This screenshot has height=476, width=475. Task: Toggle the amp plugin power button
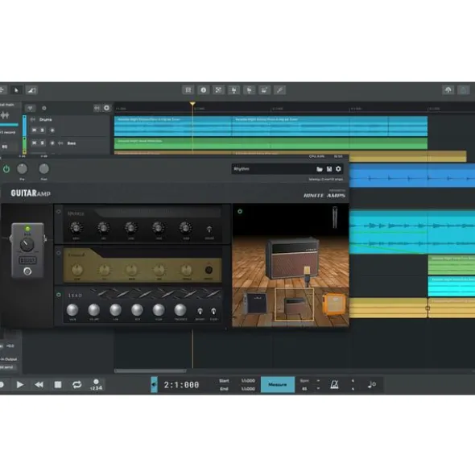pos(6,169)
